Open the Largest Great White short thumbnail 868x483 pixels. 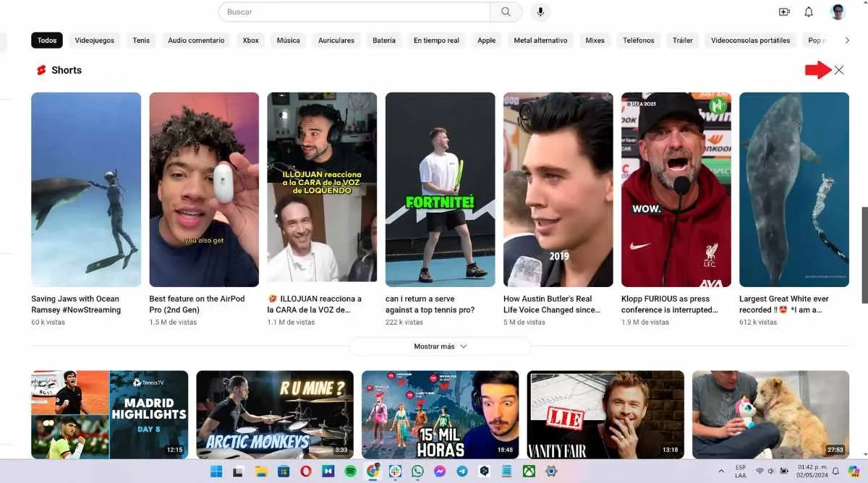794,189
